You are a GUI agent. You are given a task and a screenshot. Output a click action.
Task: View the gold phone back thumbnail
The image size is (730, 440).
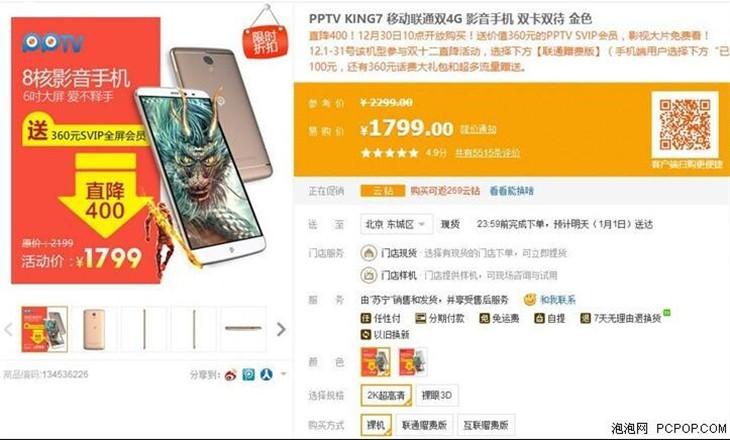click(x=94, y=329)
